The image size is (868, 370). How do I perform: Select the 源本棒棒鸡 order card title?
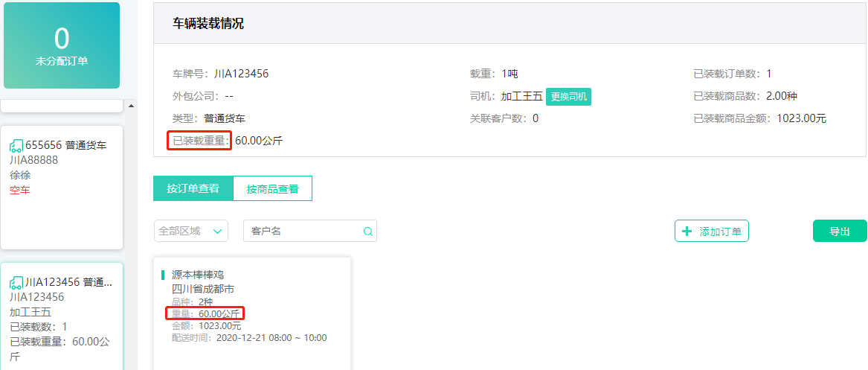[198, 275]
